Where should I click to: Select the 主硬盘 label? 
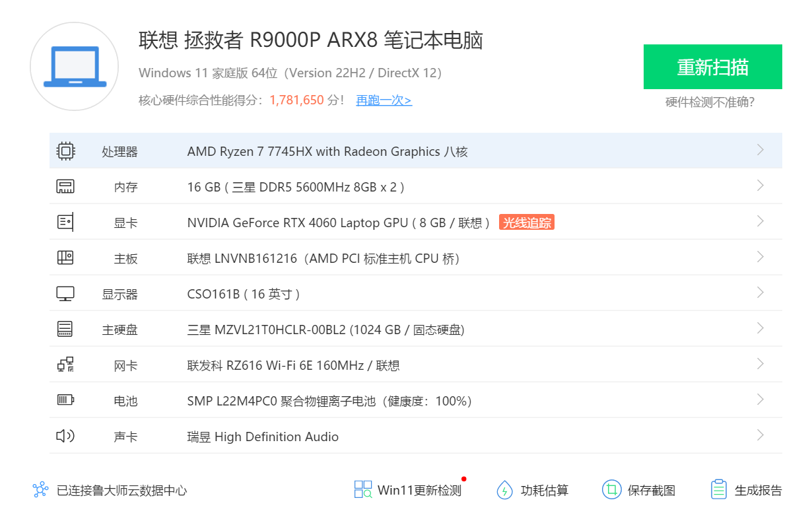(119, 330)
